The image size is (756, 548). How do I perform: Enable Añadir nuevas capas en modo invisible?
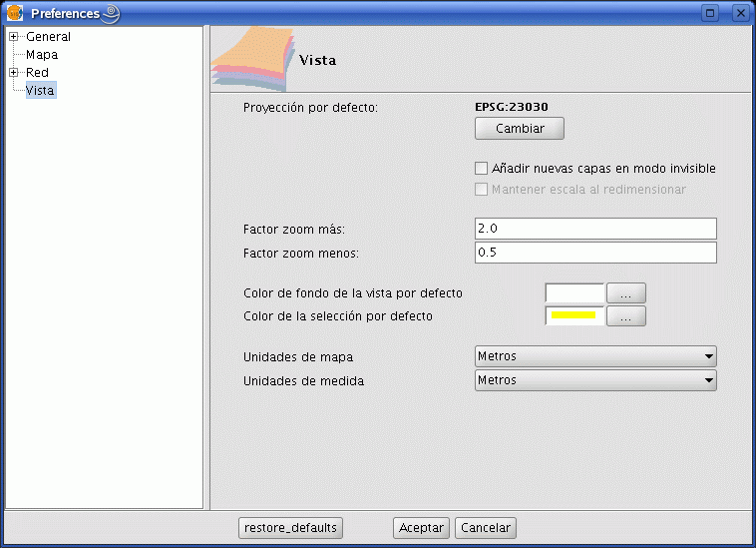point(481,169)
